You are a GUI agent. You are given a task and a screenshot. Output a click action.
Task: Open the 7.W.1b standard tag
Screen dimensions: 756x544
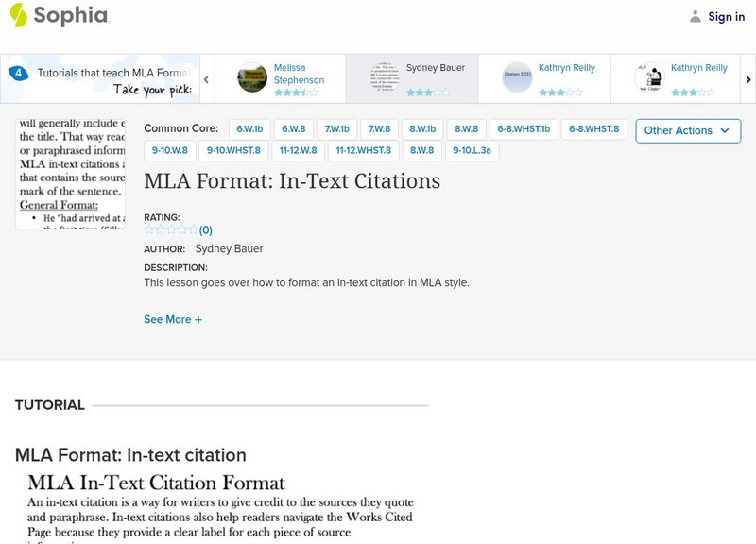336,129
